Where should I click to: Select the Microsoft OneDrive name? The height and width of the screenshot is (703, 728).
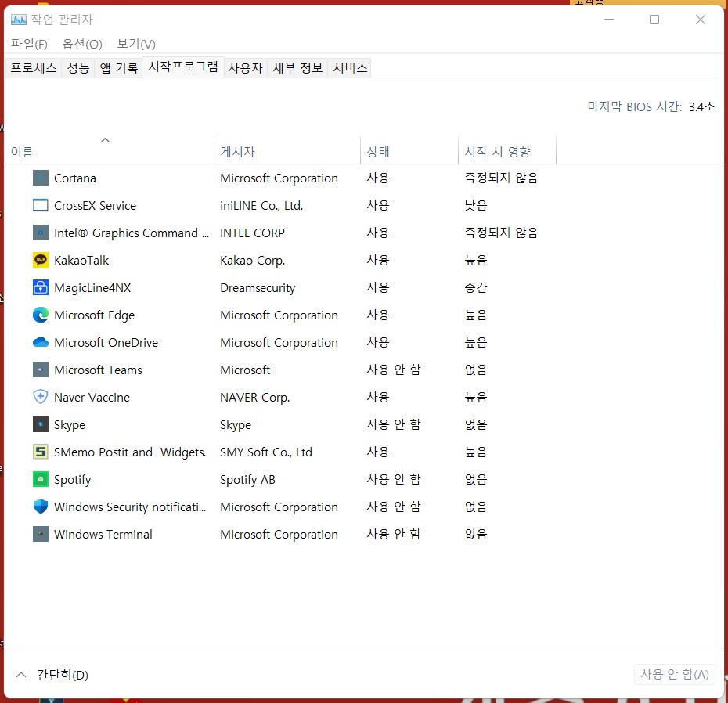(106, 343)
